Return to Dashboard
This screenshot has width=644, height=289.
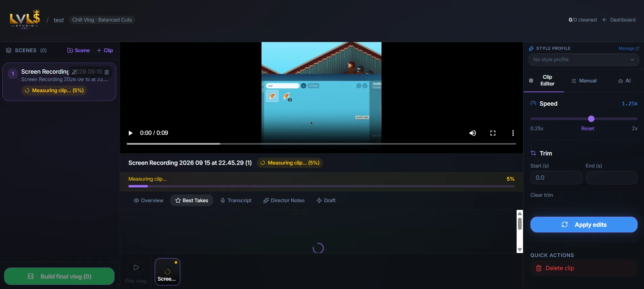(x=619, y=20)
